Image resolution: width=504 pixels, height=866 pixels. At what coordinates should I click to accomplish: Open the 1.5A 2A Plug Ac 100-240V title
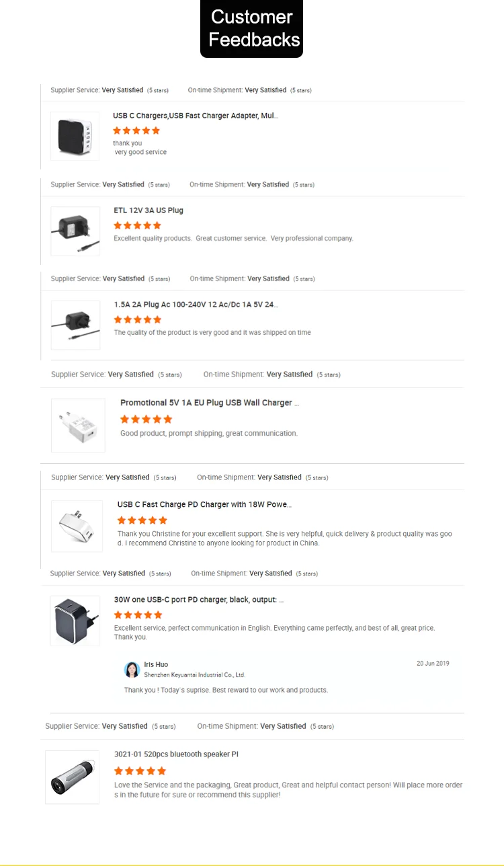click(196, 305)
